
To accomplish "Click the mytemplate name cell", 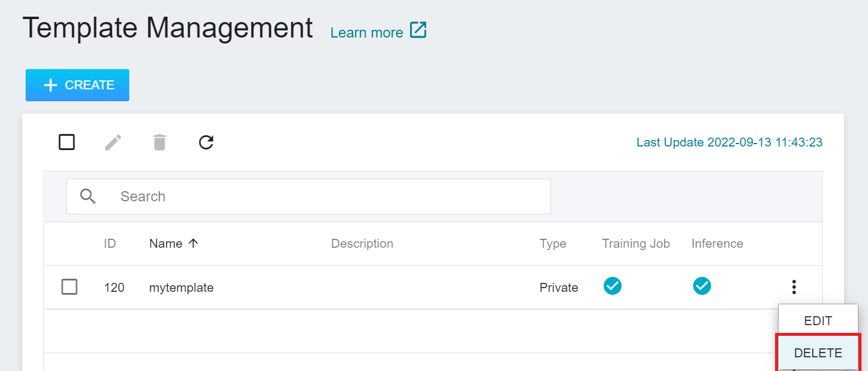I will tap(181, 288).
